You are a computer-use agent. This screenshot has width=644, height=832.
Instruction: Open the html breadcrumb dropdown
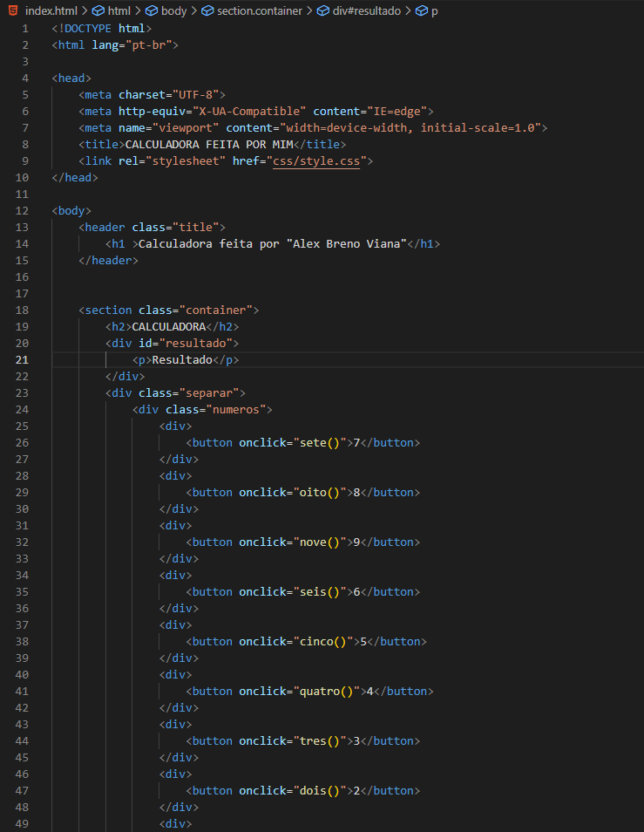coord(121,10)
